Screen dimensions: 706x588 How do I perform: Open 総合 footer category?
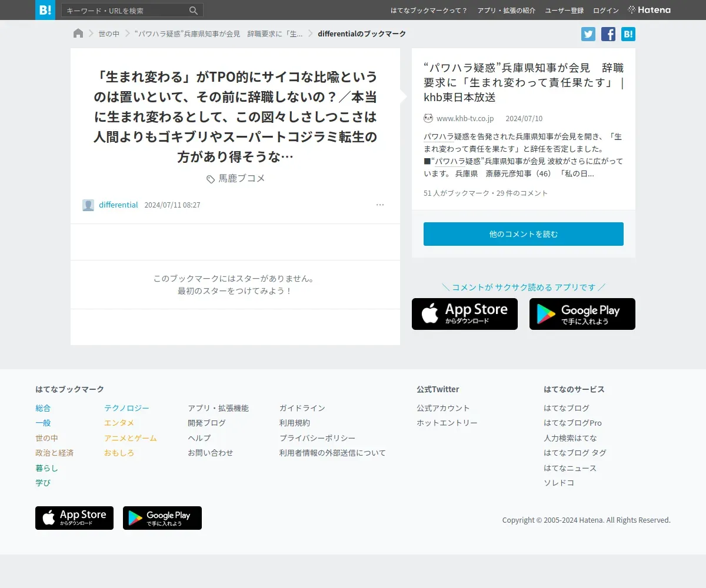point(43,408)
